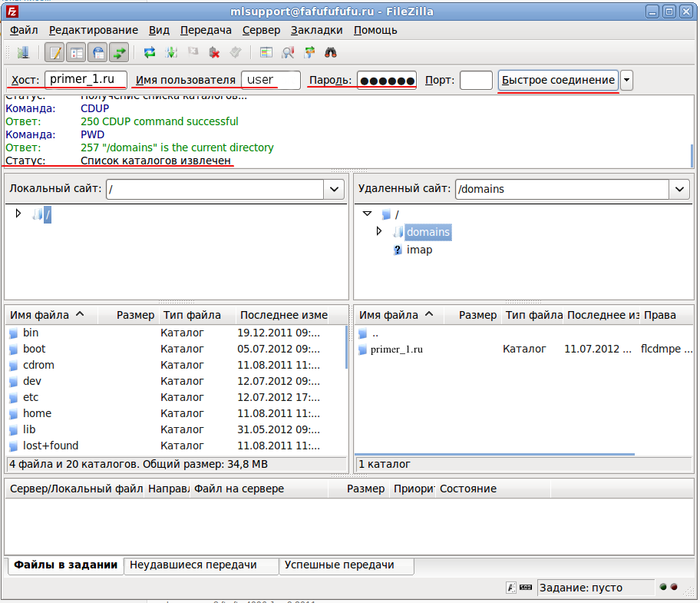Screen dimensions: 700x603
Task: Click cancel current operation flag icon
Action: (x=193, y=51)
